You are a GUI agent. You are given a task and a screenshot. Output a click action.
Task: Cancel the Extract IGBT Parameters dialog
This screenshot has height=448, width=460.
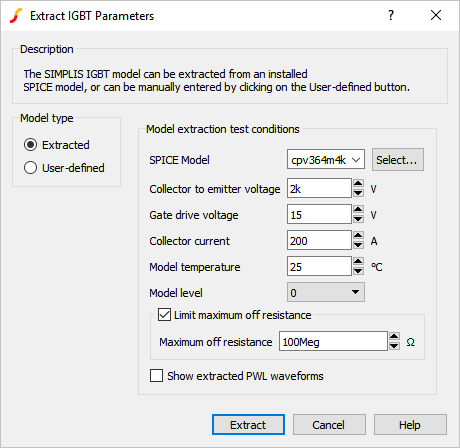click(x=329, y=425)
